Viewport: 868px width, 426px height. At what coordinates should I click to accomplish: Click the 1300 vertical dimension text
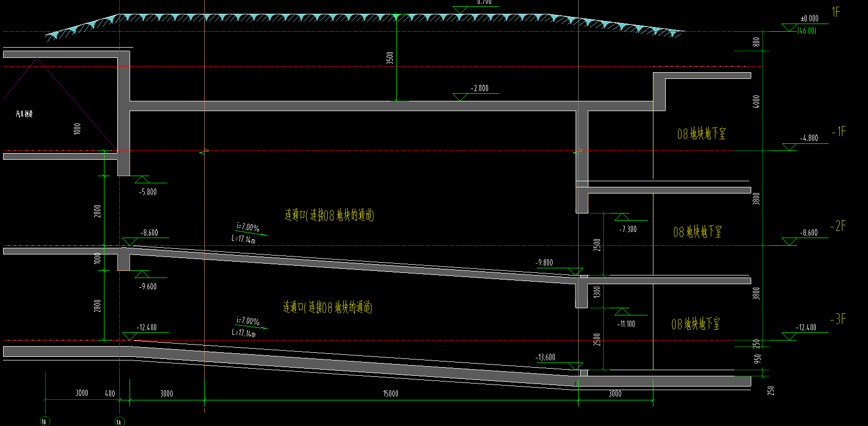tap(597, 292)
